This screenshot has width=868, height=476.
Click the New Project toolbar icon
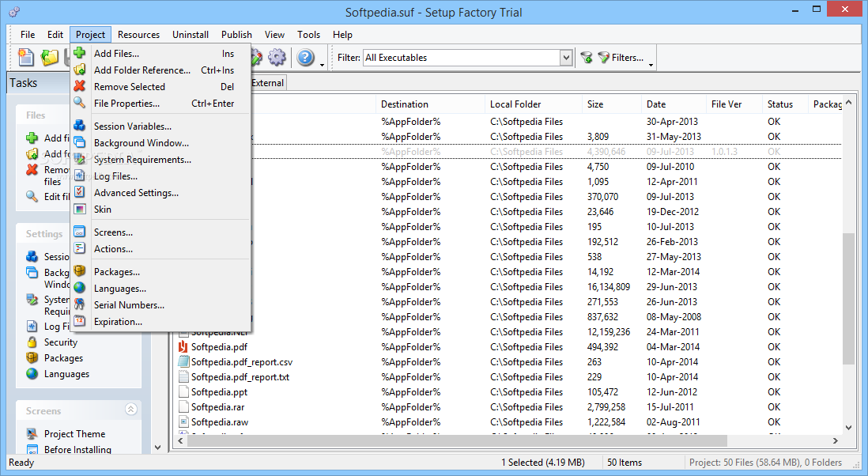(x=26, y=57)
